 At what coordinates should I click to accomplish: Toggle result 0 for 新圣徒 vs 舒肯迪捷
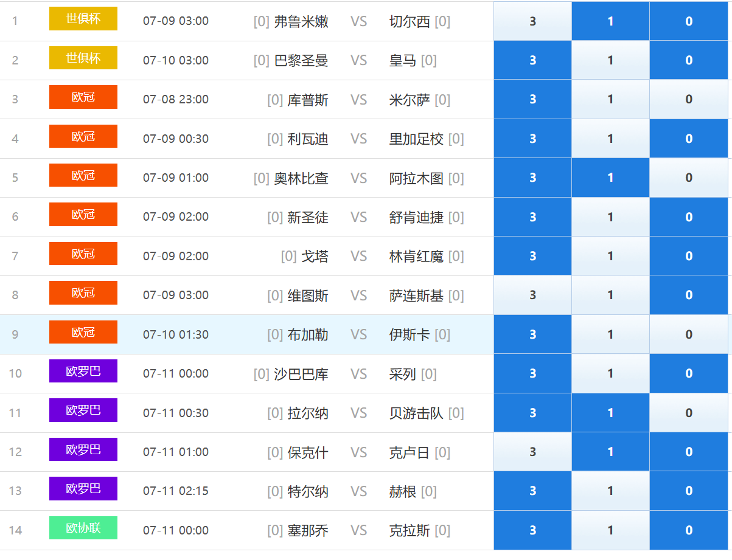[688, 217]
